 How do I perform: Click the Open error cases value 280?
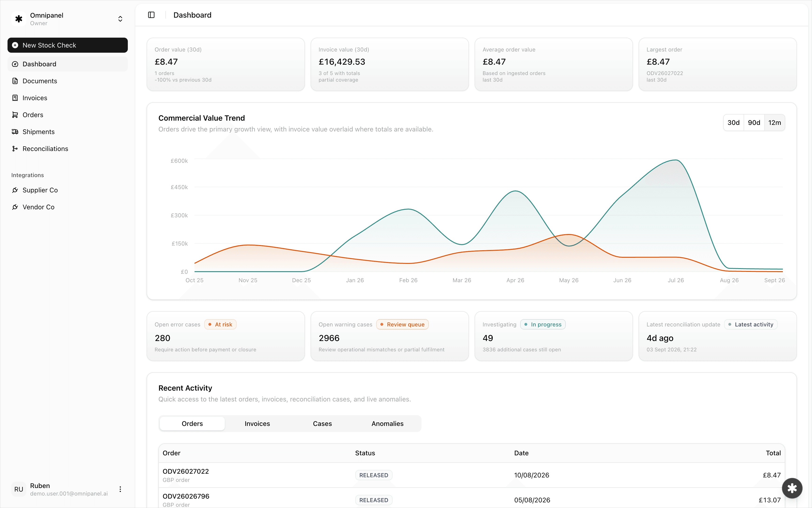pos(162,338)
